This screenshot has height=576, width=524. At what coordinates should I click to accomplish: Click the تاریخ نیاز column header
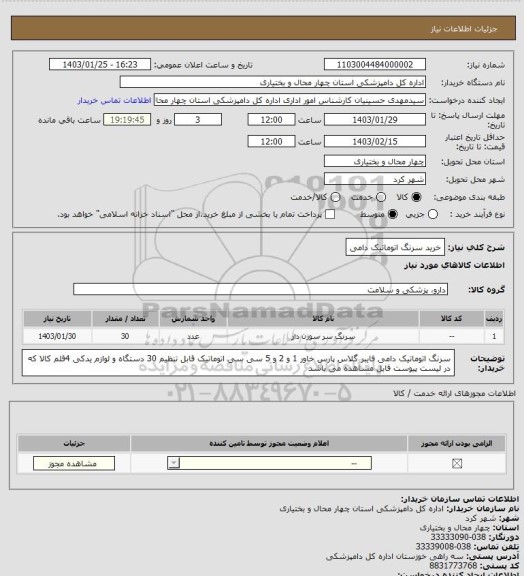coord(57,318)
